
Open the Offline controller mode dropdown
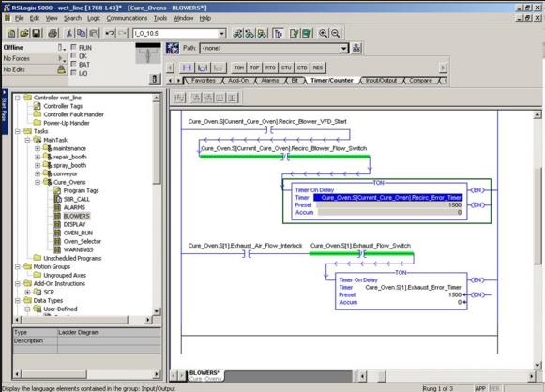62,47
